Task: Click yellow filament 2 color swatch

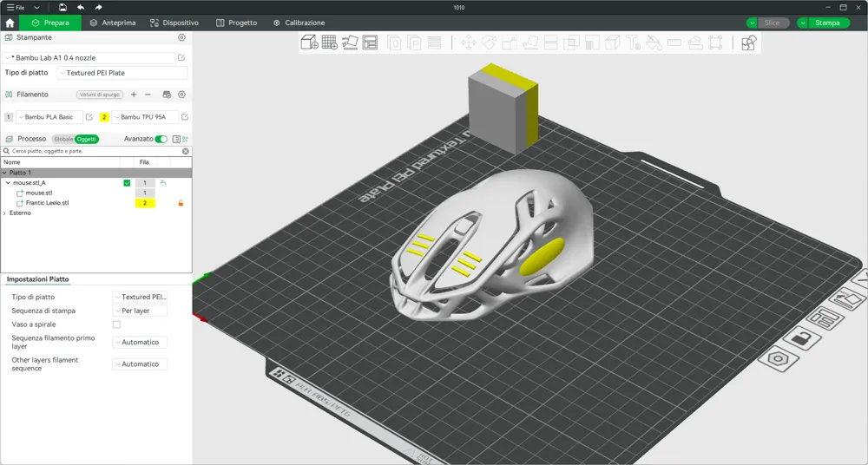Action: tap(104, 117)
